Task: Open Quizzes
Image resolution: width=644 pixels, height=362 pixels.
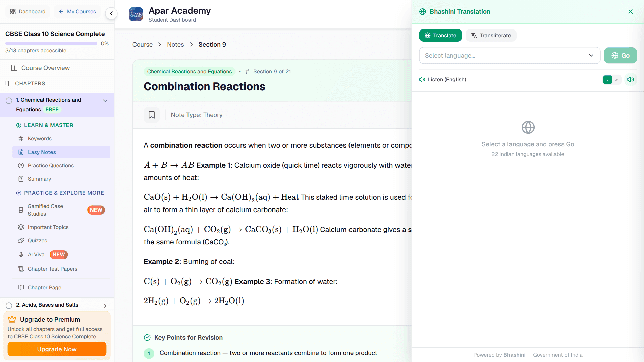Action: 61,241
